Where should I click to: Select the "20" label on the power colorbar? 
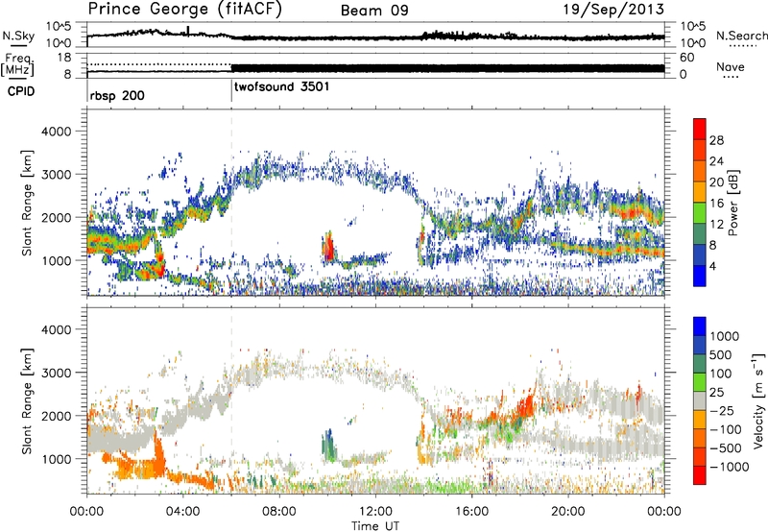point(716,182)
